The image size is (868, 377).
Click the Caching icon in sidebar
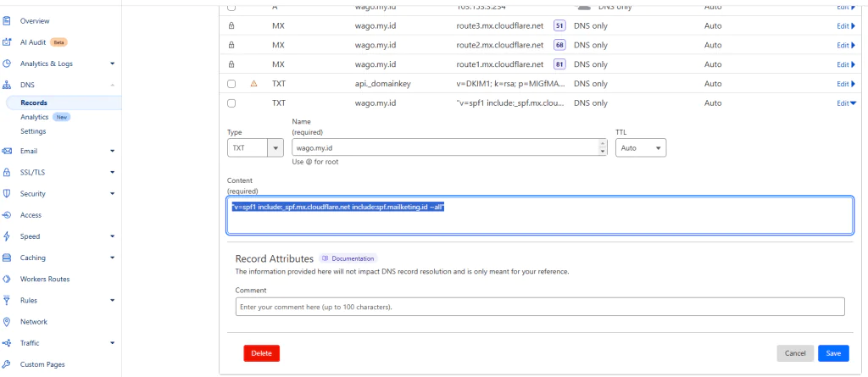pyautogui.click(x=7, y=258)
